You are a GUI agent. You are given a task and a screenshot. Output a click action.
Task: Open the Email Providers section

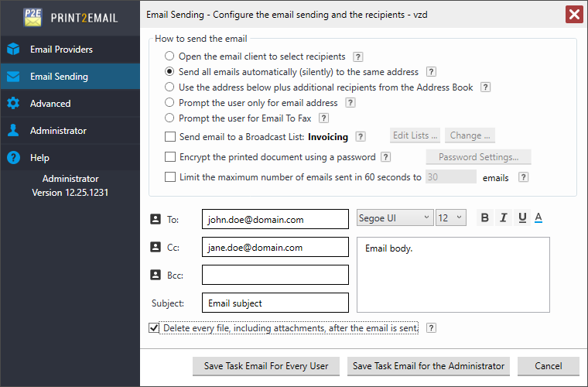coord(61,50)
